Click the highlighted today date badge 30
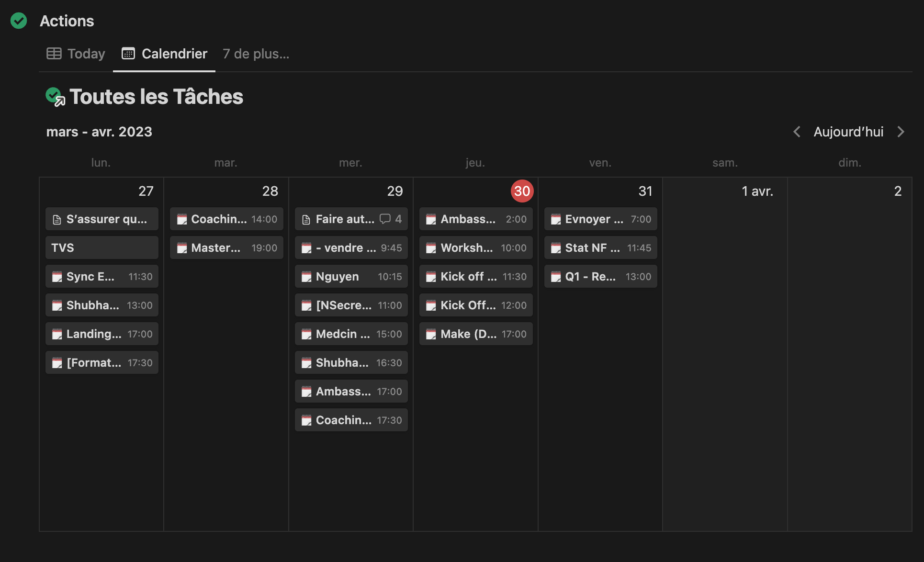 (520, 192)
